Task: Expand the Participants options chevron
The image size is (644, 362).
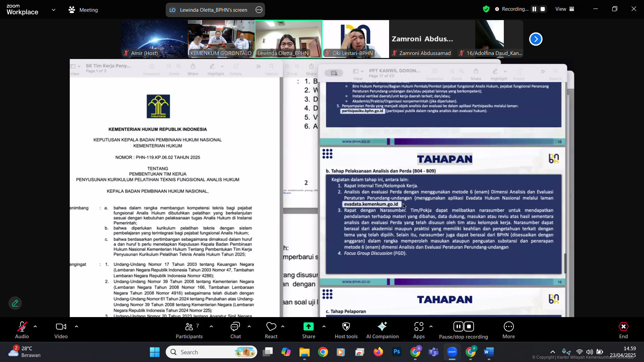Action: [x=211, y=327]
